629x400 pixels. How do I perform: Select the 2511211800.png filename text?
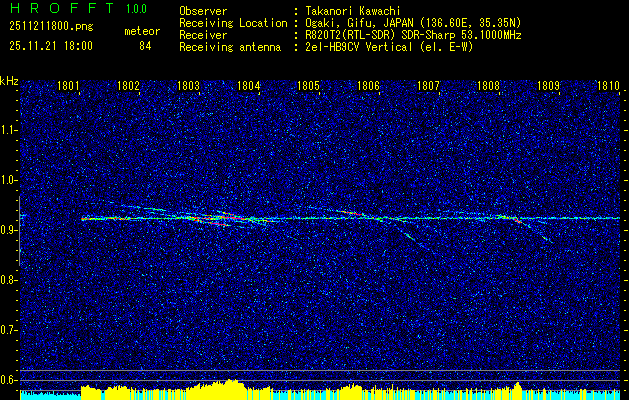click(51, 27)
